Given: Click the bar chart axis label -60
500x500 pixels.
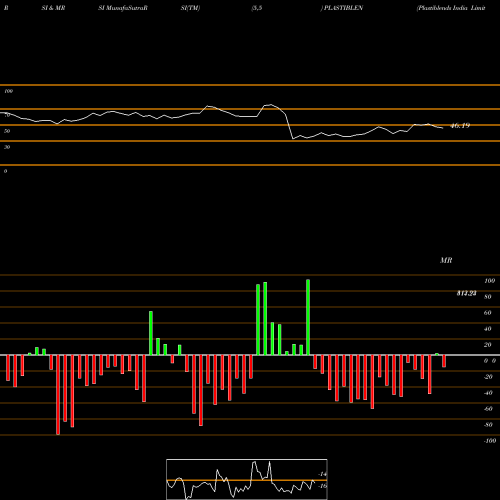Looking at the screenshot, I should (488, 409).
